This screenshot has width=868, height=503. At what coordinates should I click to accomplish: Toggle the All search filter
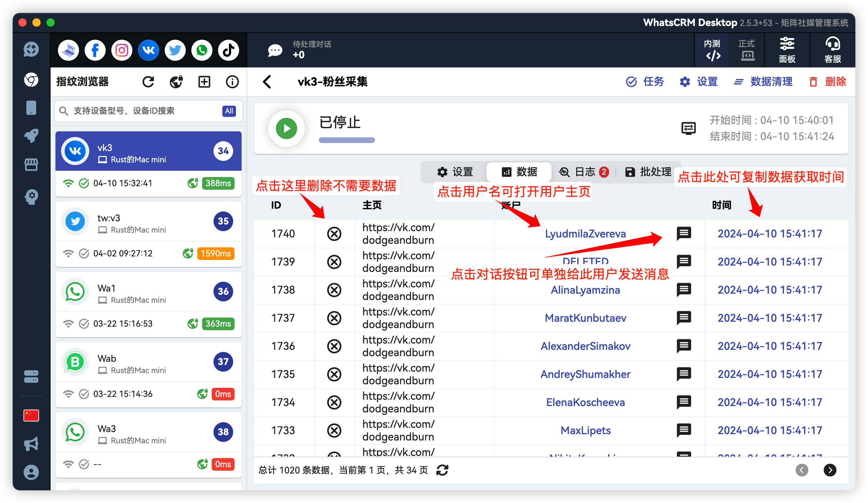pos(229,111)
